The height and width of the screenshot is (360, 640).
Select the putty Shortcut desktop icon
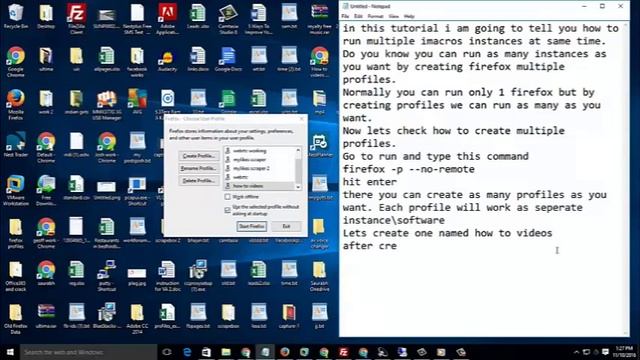click(107, 276)
